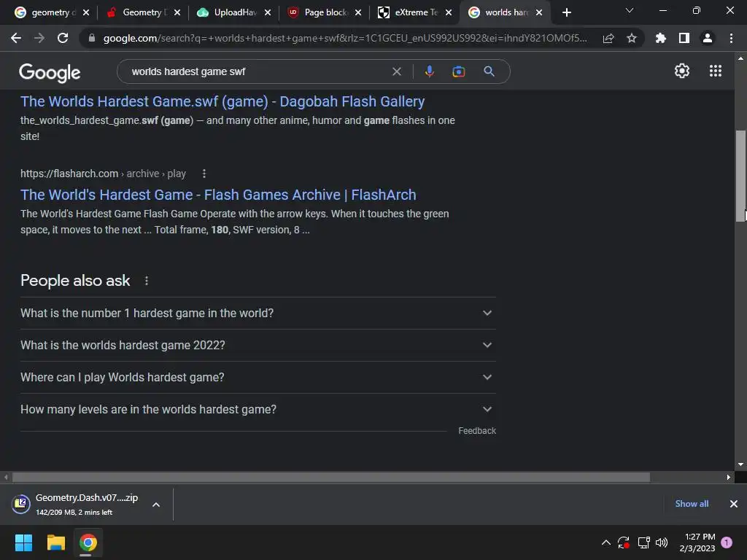Close the 'worlds har' tab
The height and width of the screenshot is (560, 747).
pos(539,13)
